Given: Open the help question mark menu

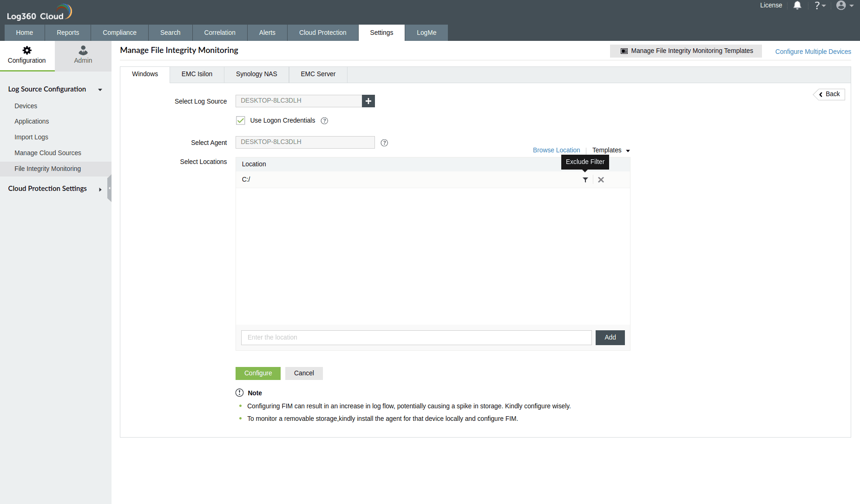Looking at the screenshot, I should 820,6.
